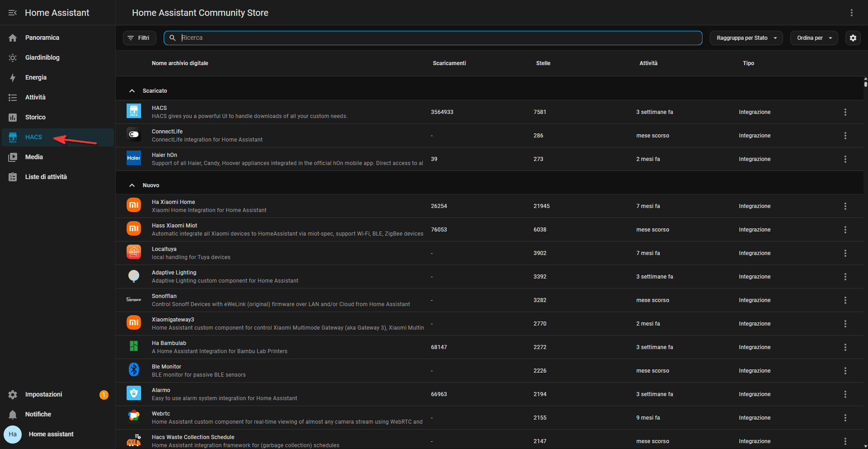
Task: Click the Ha Xiaomi Home logo icon
Action: [x=134, y=205]
